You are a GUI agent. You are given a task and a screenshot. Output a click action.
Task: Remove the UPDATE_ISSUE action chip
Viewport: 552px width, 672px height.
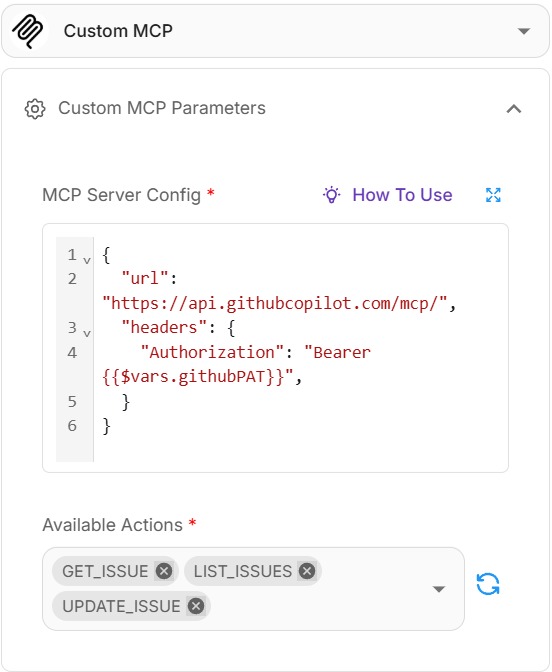[x=196, y=606]
